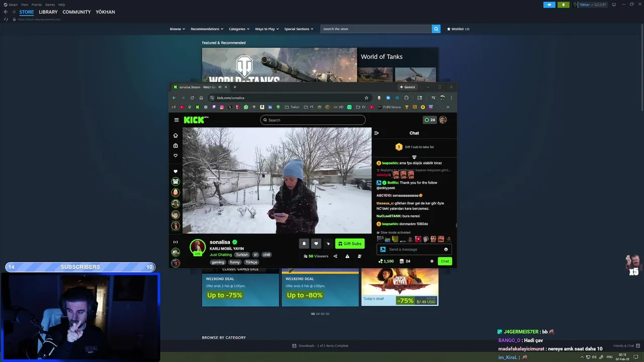Open the Steam View menu
Screen dimensions: 644x362
(24, 5)
